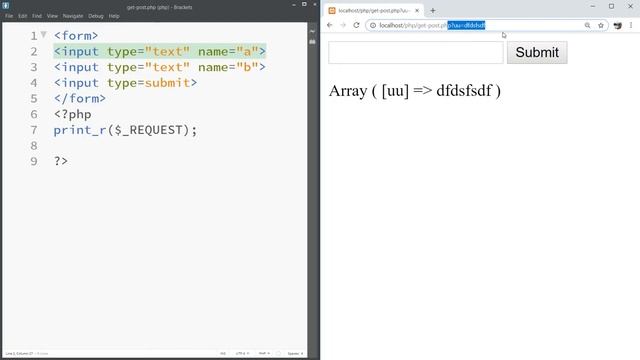Click the Brackets app icon in title bar
The image size is (640, 360).
coord(6,5)
